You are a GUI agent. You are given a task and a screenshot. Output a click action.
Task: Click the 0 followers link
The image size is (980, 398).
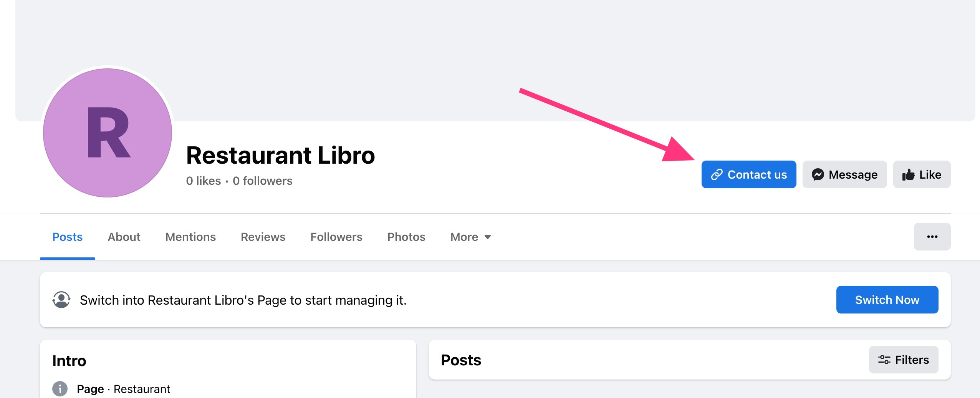[x=263, y=181]
